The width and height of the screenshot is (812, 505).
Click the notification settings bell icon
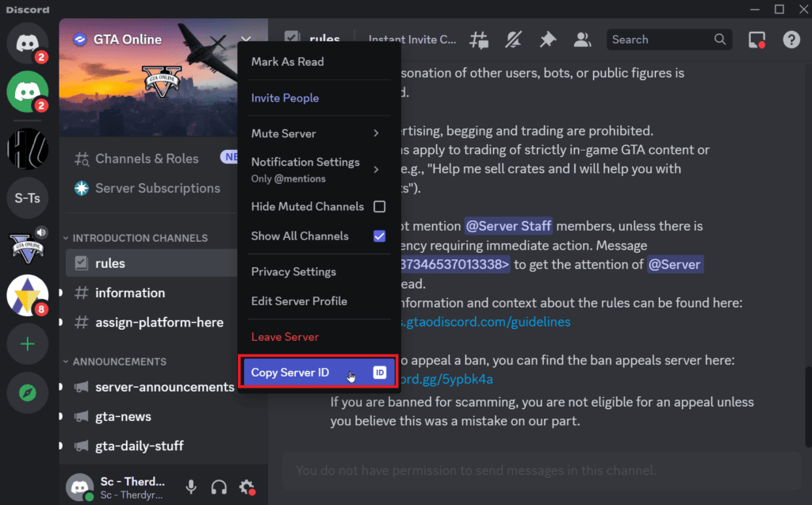coord(513,40)
